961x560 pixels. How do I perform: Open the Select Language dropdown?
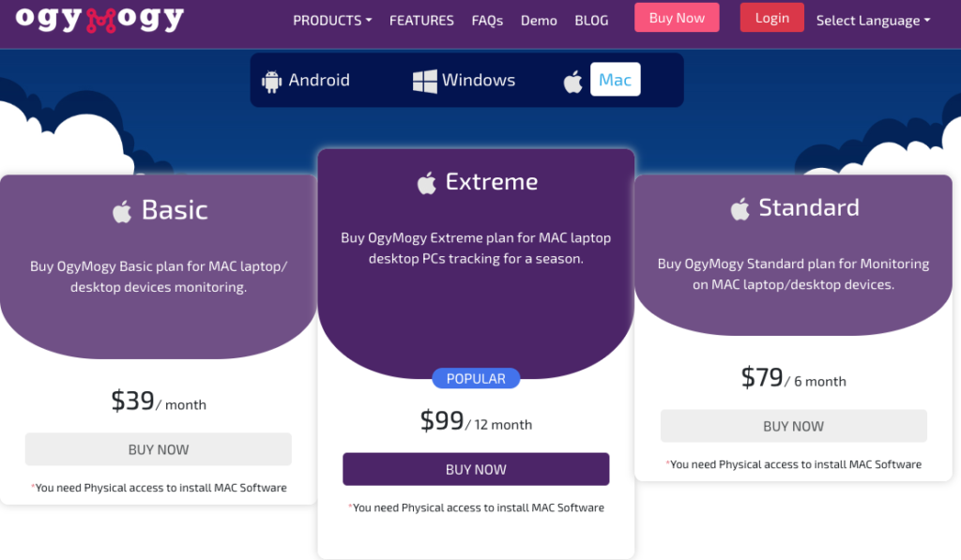point(873,20)
